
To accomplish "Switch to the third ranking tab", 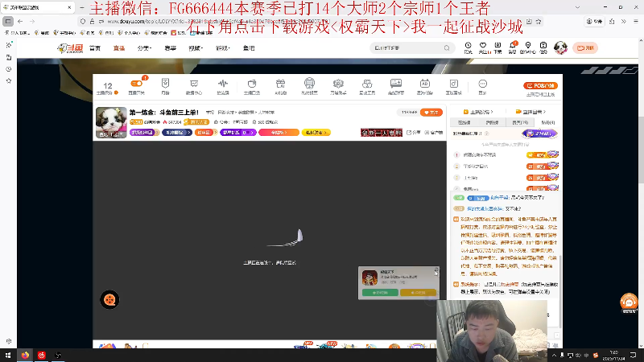I will pos(520,123).
